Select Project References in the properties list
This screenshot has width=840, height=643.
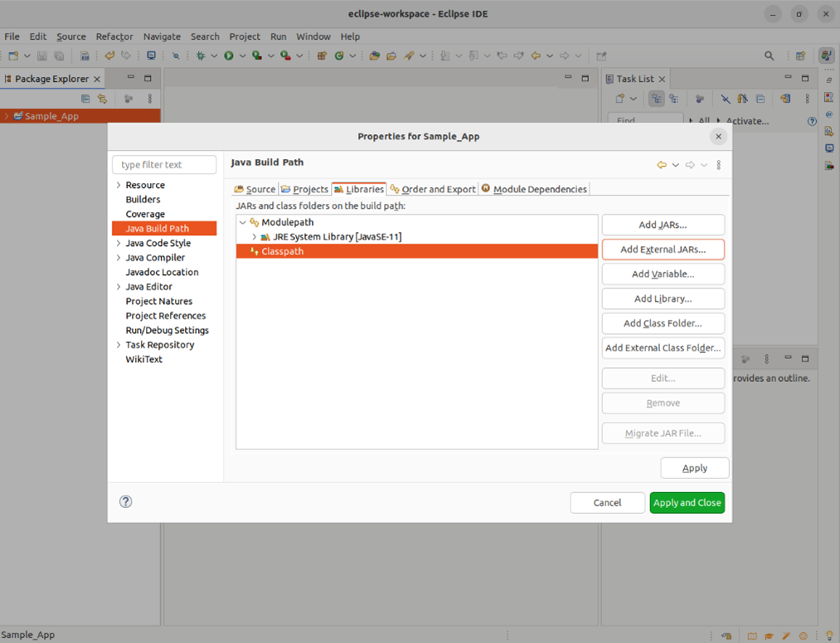(165, 316)
